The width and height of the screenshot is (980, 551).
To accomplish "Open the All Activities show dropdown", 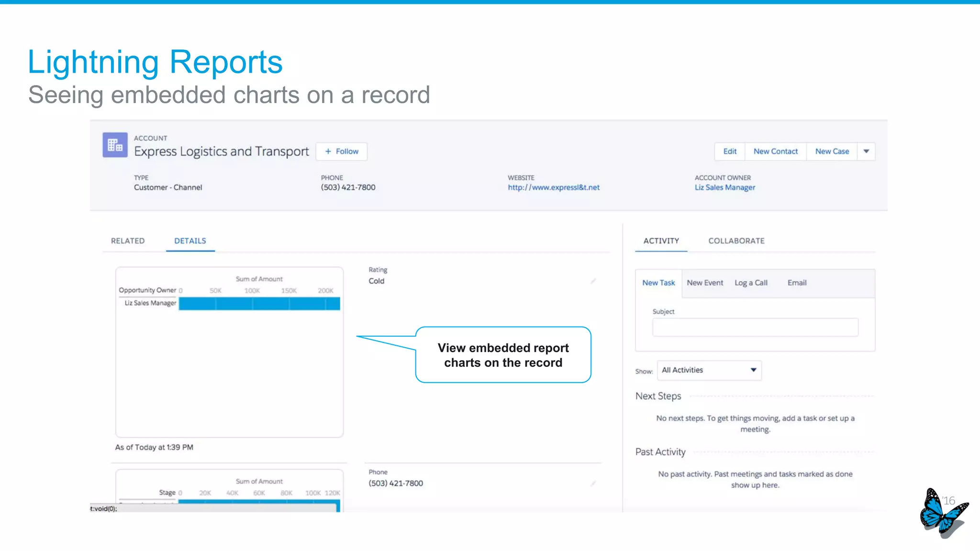I will (x=709, y=370).
